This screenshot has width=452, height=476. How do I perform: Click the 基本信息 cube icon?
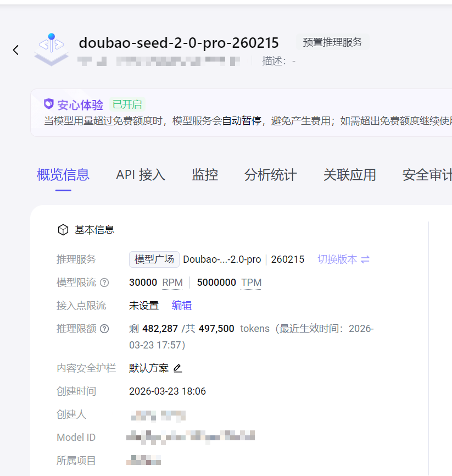(63, 230)
